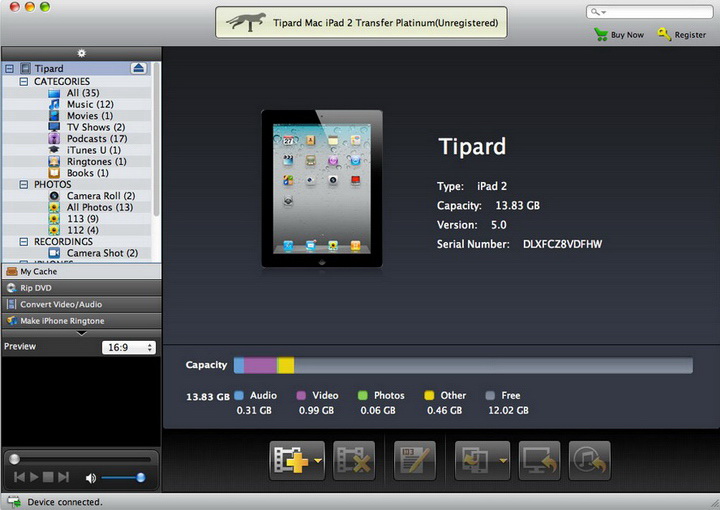The image size is (720, 510).
Task: Click the Export to computer icon
Action: pos(476,460)
